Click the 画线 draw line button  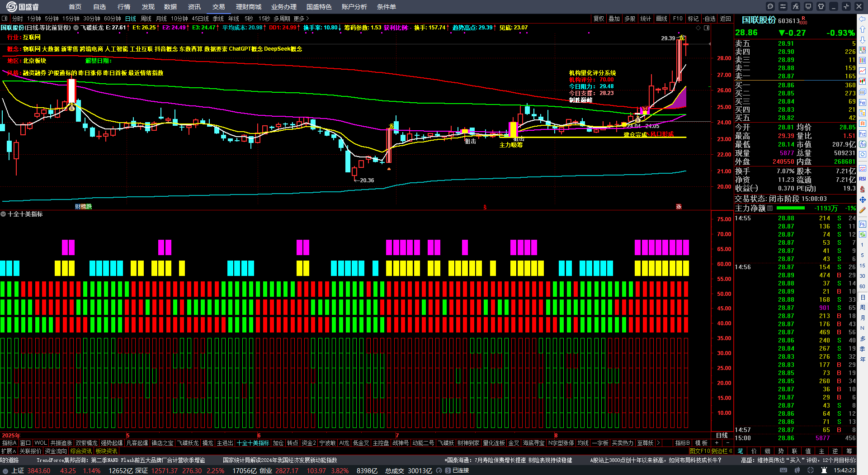click(662, 19)
